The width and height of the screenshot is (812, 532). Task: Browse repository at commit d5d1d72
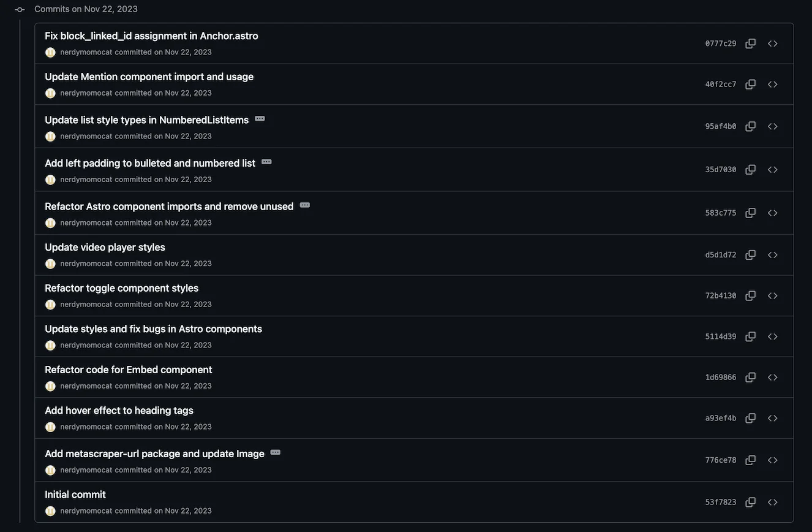click(773, 255)
